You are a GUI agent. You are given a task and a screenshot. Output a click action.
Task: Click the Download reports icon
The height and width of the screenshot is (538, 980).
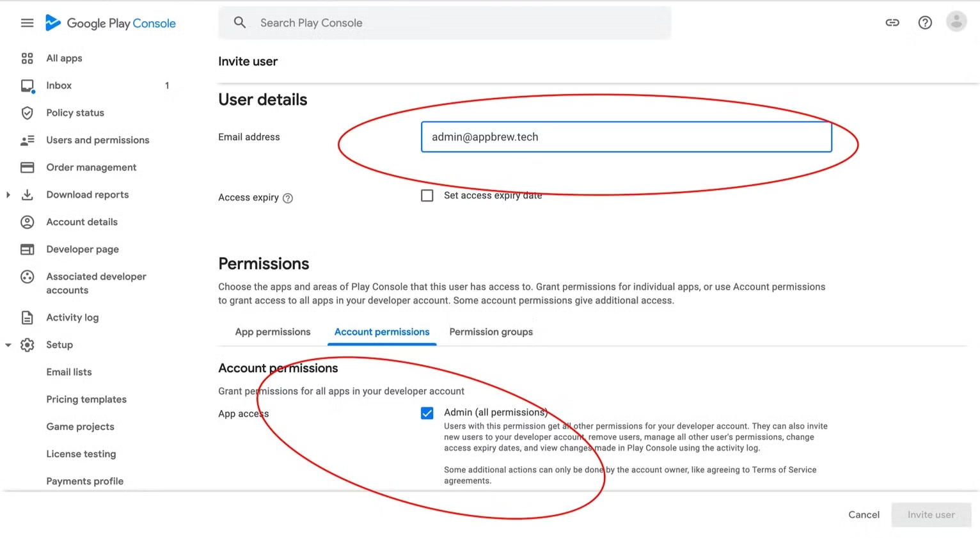(27, 194)
